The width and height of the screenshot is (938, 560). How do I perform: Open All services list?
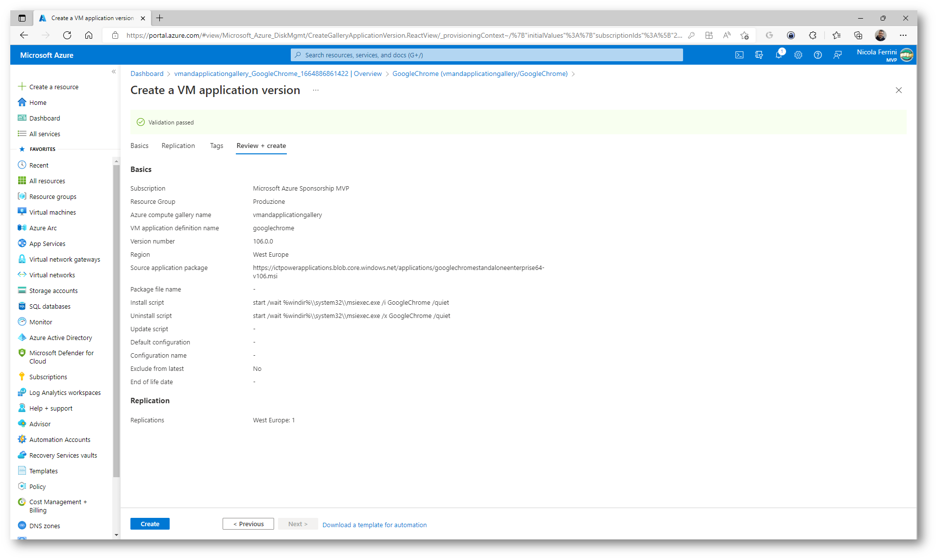[39, 134]
